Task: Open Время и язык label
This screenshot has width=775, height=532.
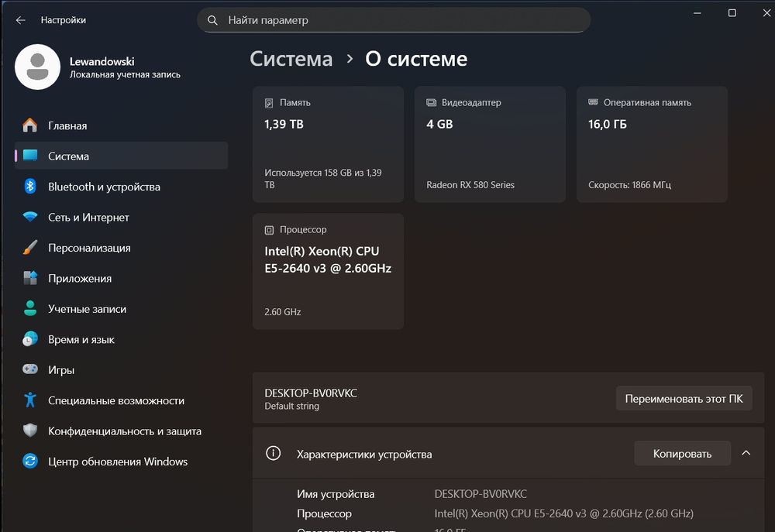Action: coord(81,339)
